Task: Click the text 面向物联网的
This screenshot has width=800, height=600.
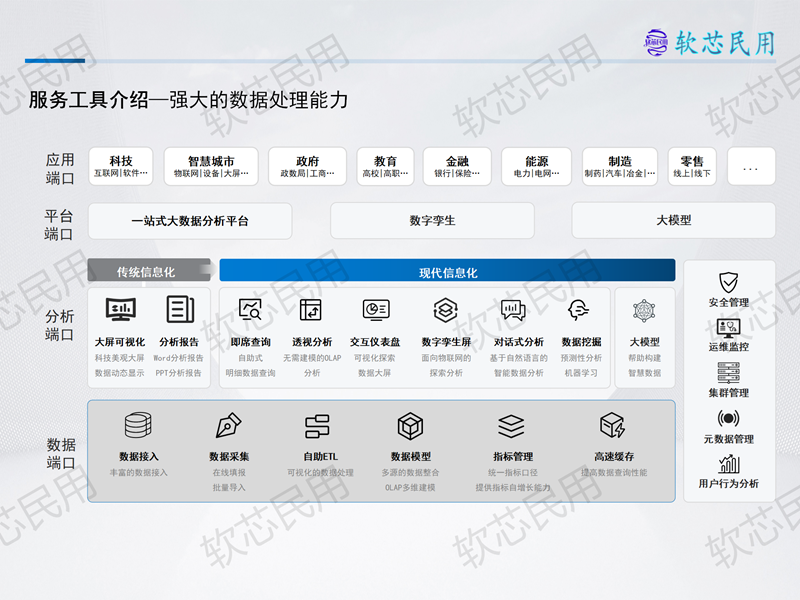Action: [x=446, y=358]
